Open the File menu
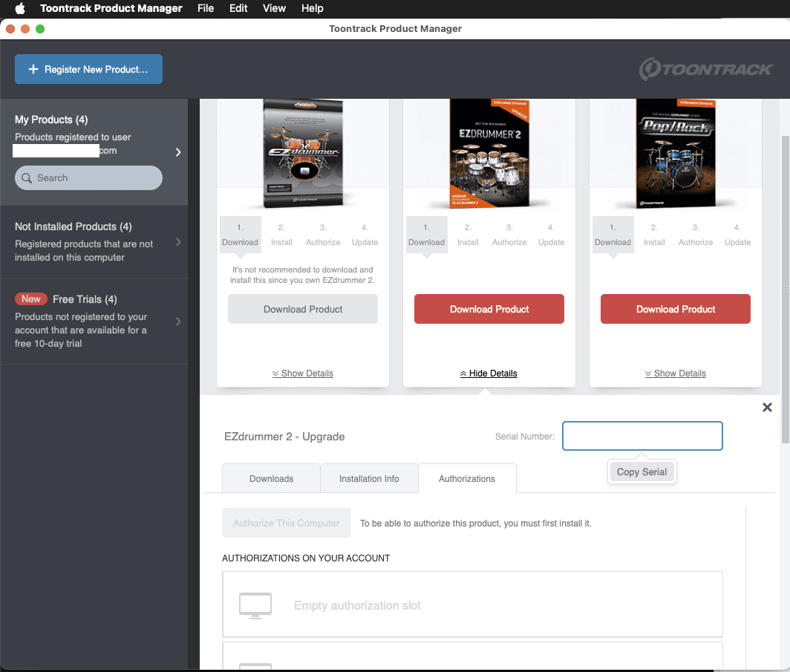 pos(206,8)
